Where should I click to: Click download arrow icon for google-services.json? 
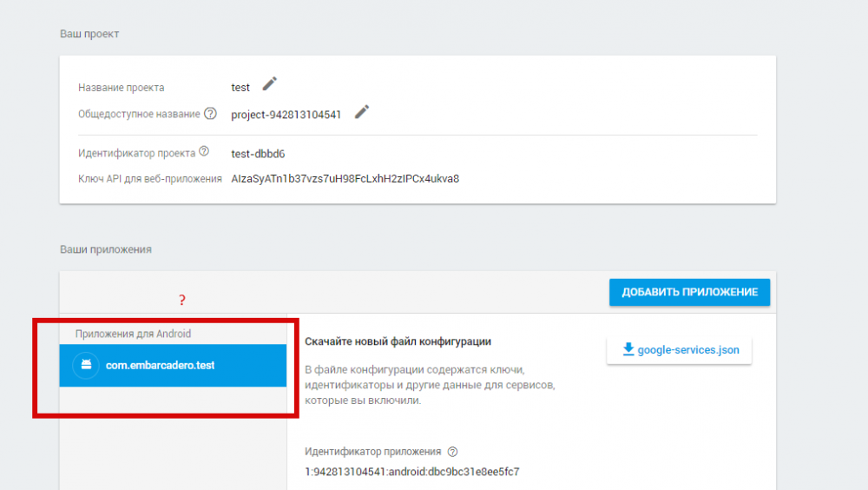tap(628, 349)
